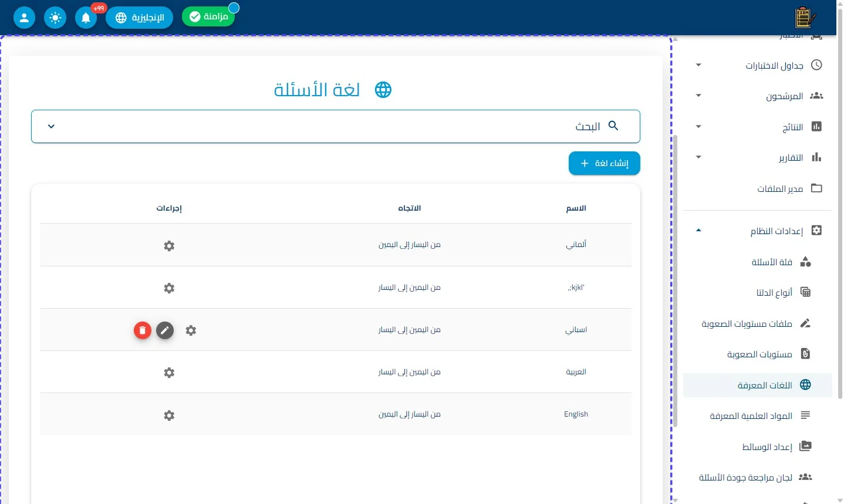Image resolution: width=844 pixels, height=504 pixels.
Task: Expand the search options chevron in the search box
Action: (51, 126)
